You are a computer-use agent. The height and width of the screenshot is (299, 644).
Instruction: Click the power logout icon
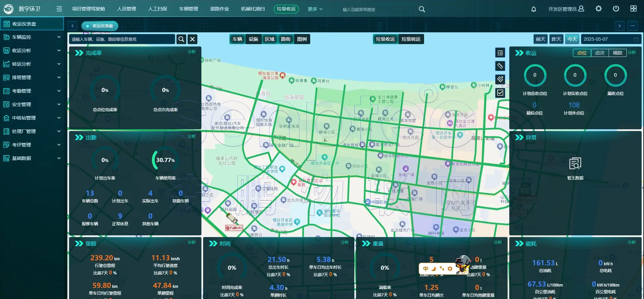click(x=616, y=9)
